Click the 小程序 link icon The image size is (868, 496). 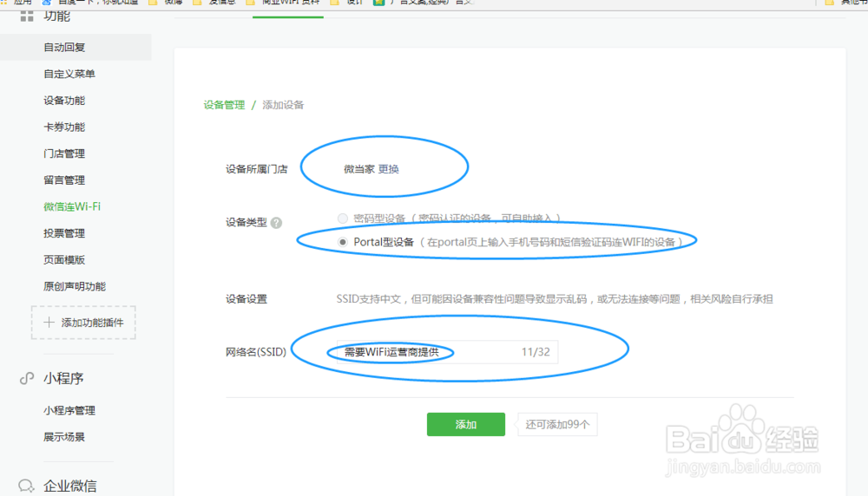click(27, 378)
